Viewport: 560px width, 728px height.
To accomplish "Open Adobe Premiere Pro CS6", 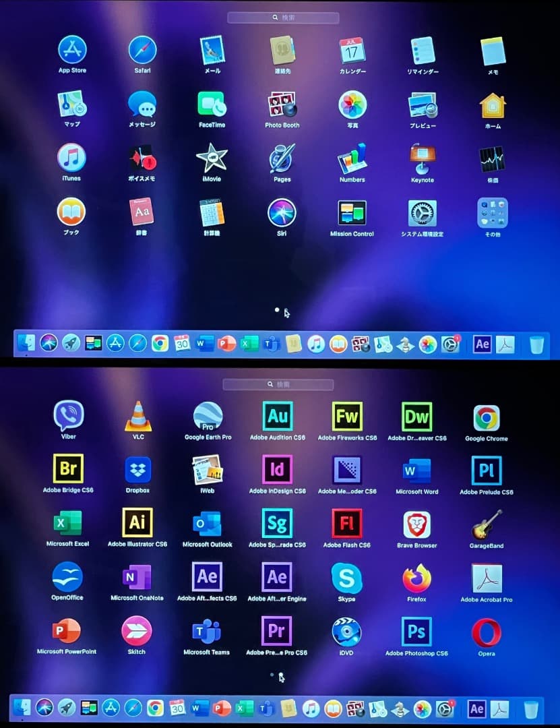I will [276, 632].
